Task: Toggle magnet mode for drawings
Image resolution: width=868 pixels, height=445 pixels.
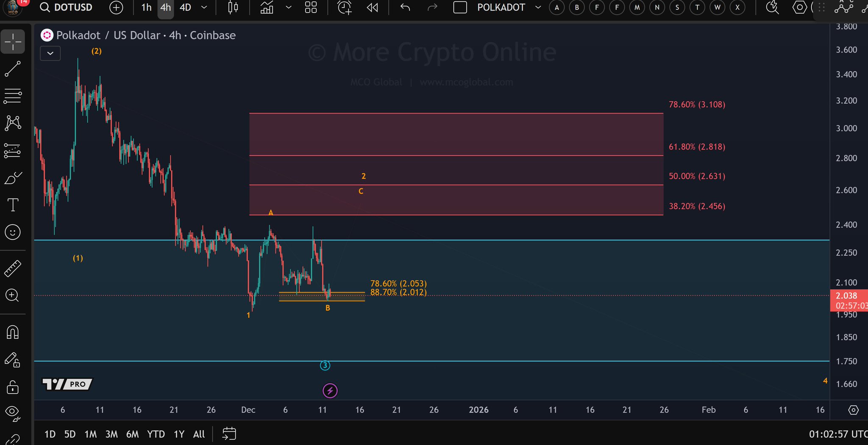Action: pos(13,332)
